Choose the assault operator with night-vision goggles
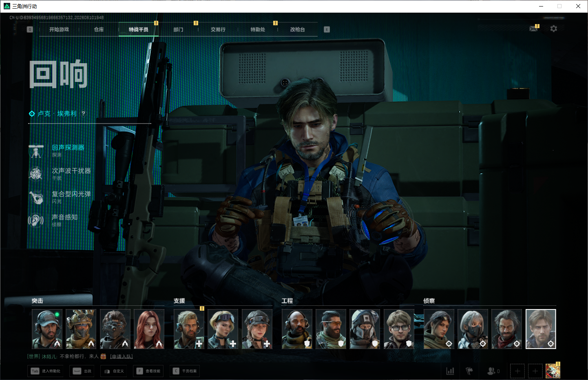This screenshot has width=588, height=380. (115, 329)
